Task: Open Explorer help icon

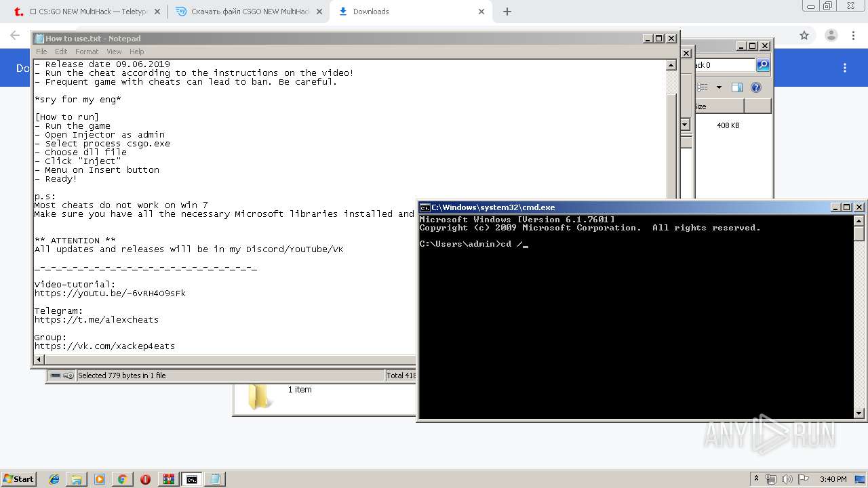Action: (x=756, y=87)
